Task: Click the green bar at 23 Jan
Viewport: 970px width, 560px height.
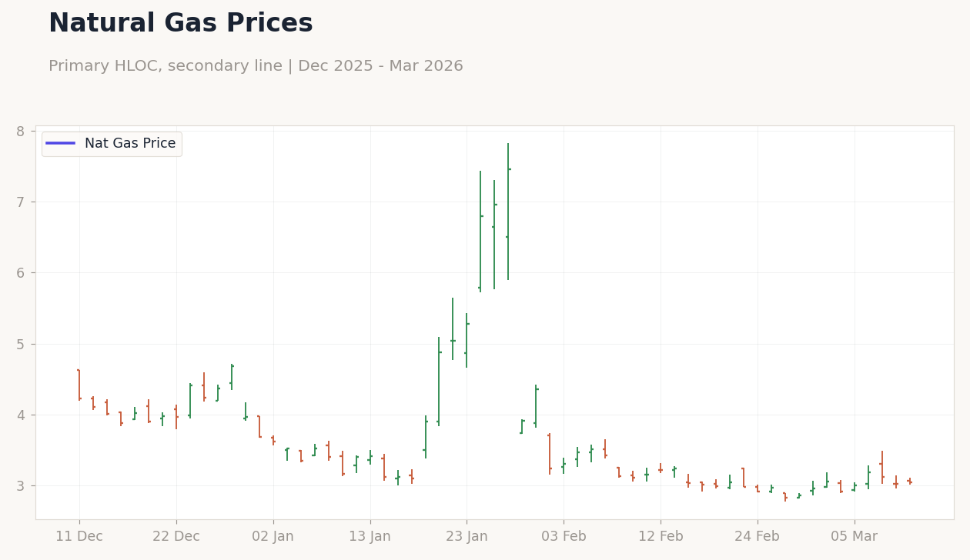Action: tap(467, 340)
